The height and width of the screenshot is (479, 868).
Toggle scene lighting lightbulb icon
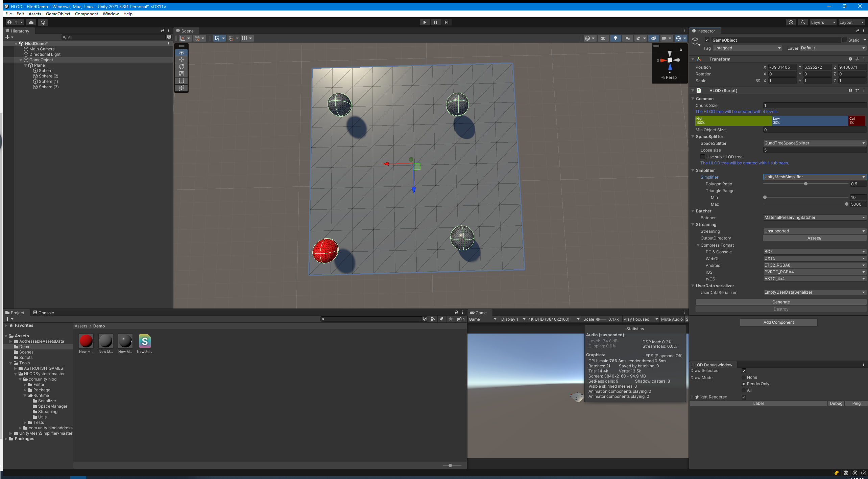[615, 38]
